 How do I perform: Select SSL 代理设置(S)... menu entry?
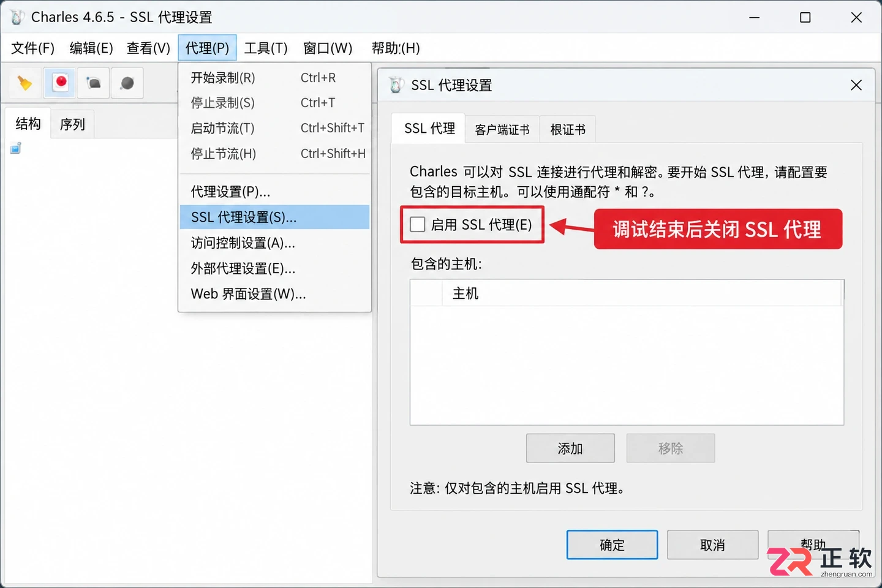coord(275,217)
